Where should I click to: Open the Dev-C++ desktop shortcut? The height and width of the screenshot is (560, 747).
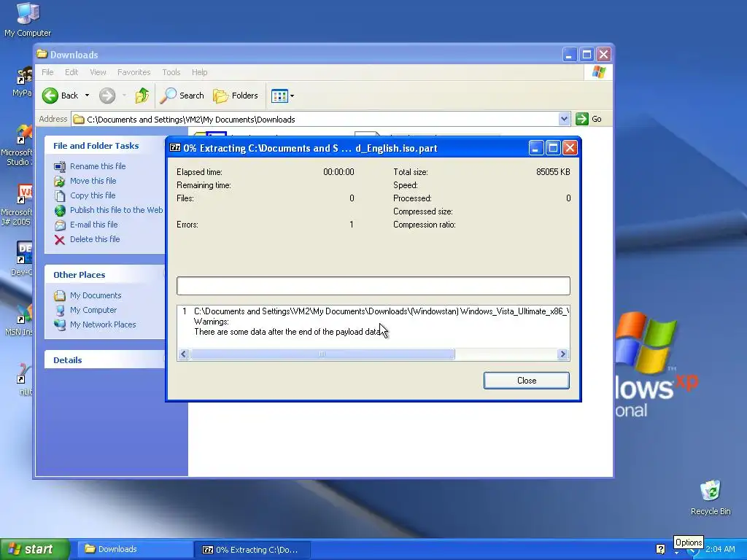pyautogui.click(x=23, y=259)
